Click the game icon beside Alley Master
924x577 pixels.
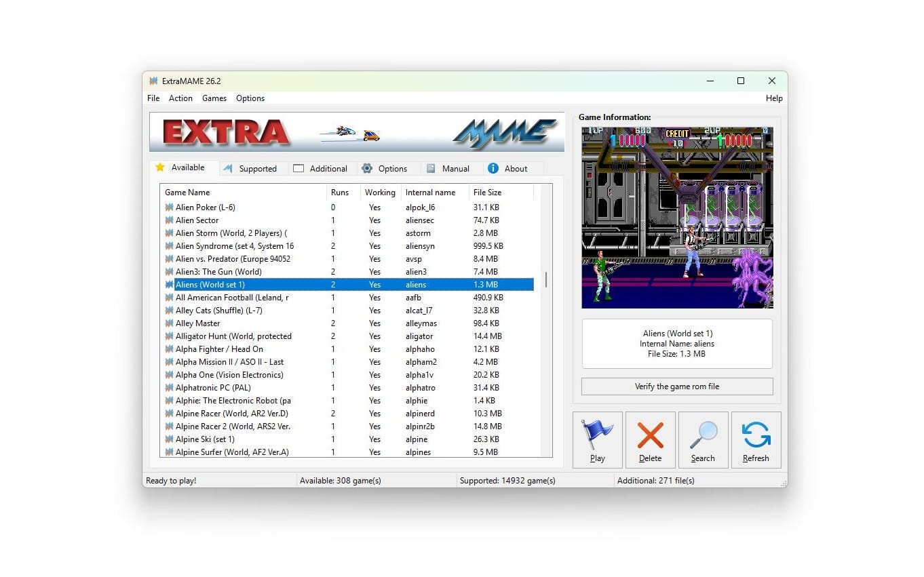click(170, 323)
